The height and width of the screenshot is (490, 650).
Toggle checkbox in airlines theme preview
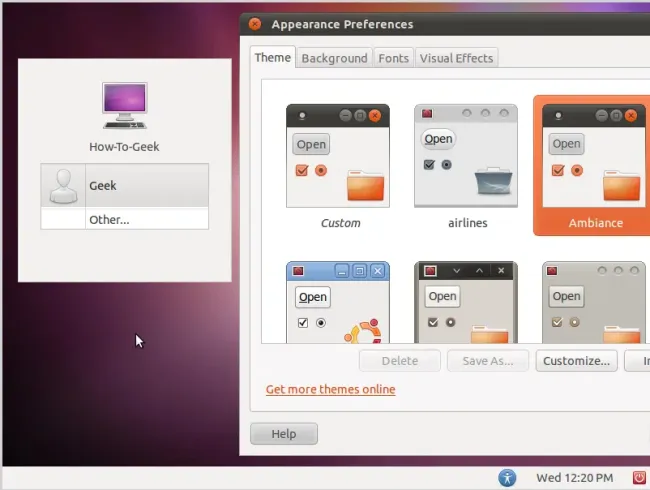428,165
